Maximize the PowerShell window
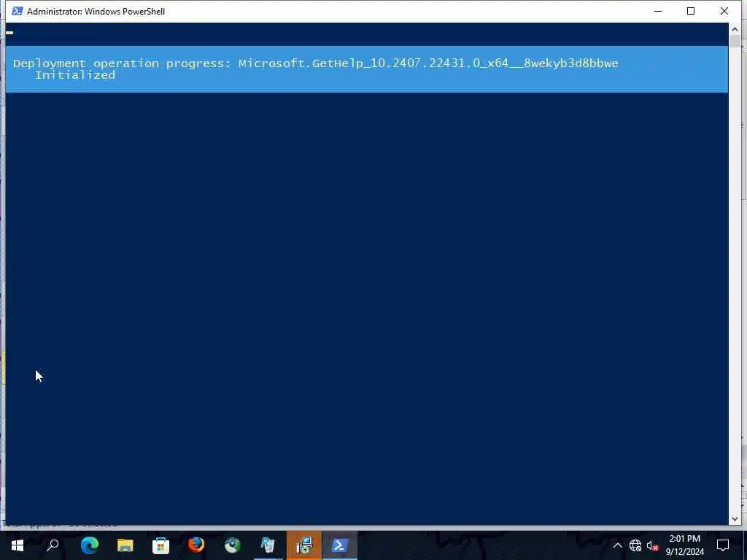Image resolution: width=747 pixels, height=560 pixels. 691,11
